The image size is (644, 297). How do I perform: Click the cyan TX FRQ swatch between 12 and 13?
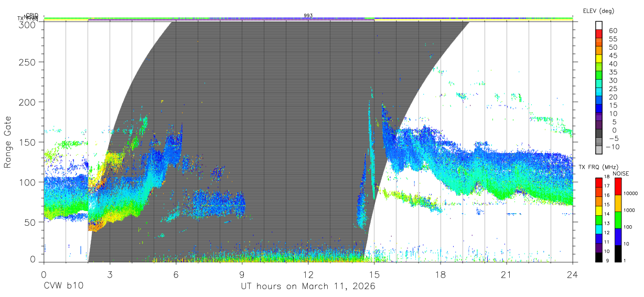click(598, 229)
